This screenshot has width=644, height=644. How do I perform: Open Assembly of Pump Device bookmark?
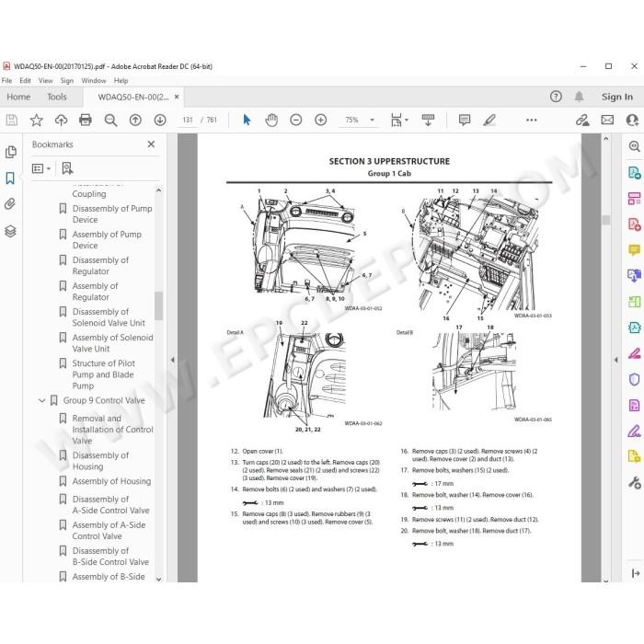(x=107, y=240)
